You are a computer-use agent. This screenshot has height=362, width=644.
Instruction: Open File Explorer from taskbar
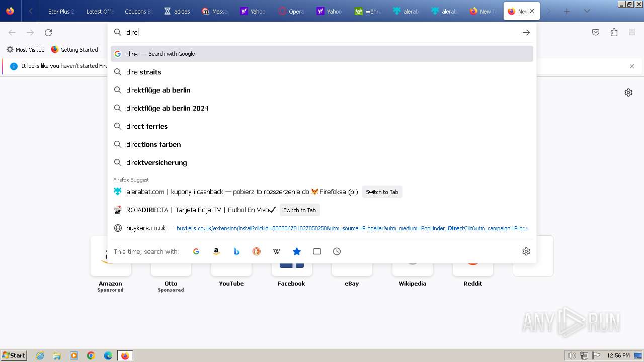[57, 355]
